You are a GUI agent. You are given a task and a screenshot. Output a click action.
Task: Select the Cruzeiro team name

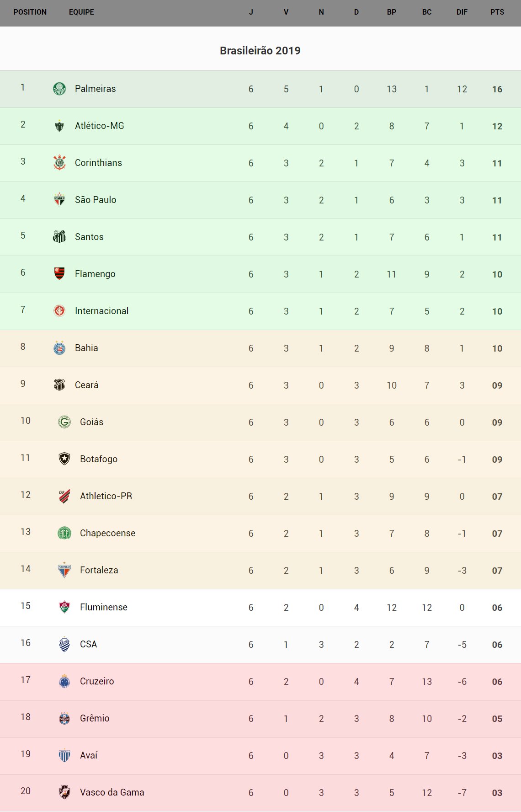pyautogui.click(x=97, y=681)
